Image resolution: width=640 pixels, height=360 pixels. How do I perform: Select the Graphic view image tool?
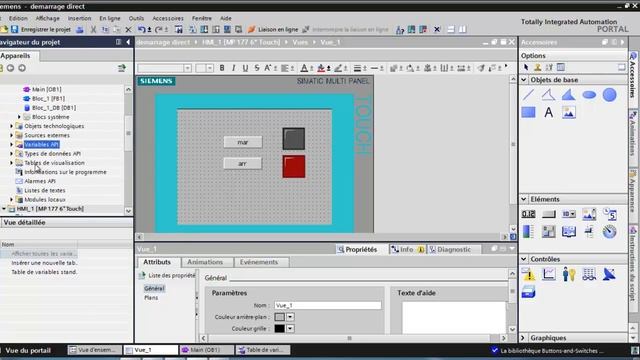pyautogui.click(x=569, y=112)
